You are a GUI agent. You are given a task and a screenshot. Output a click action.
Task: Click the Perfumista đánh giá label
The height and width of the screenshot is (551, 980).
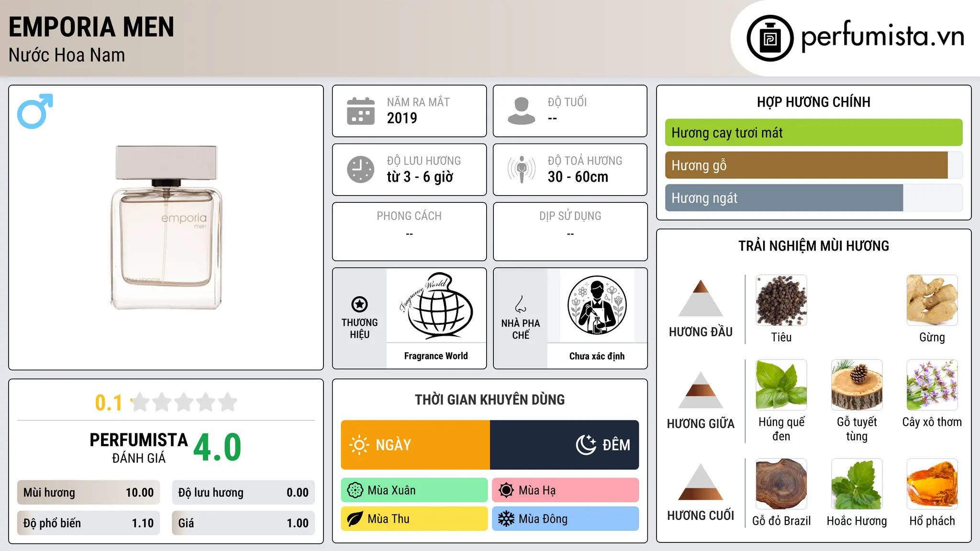[x=139, y=448]
